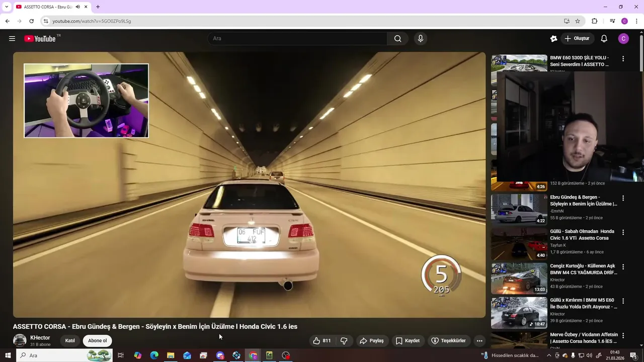Open BMW E60 530D ŞİLE YOLU thumbnail
The image size is (644, 362).
(519, 63)
